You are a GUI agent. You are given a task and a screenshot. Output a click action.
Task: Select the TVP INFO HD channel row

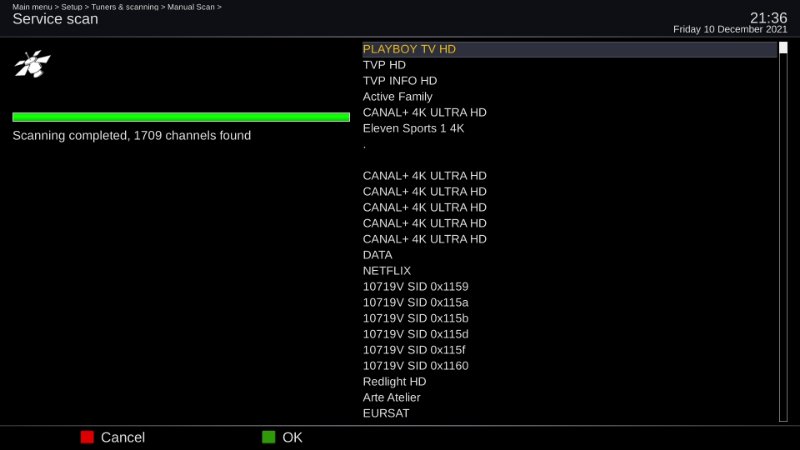click(x=569, y=81)
